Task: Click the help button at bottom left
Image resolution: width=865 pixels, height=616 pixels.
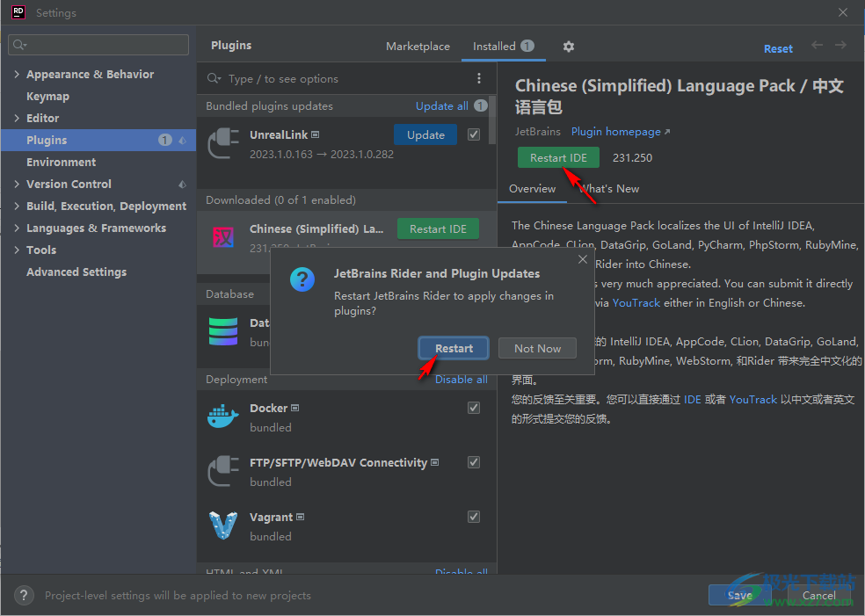Action: [24, 596]
